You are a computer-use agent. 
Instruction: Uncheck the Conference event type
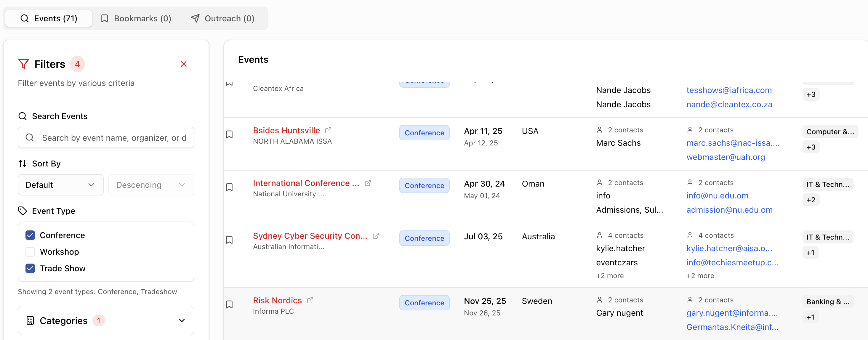click(30, 235)
